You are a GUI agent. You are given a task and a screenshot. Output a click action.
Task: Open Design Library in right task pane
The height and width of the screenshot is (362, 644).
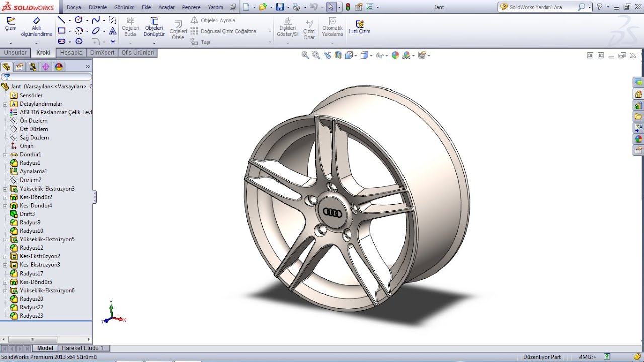click(638, 105)
